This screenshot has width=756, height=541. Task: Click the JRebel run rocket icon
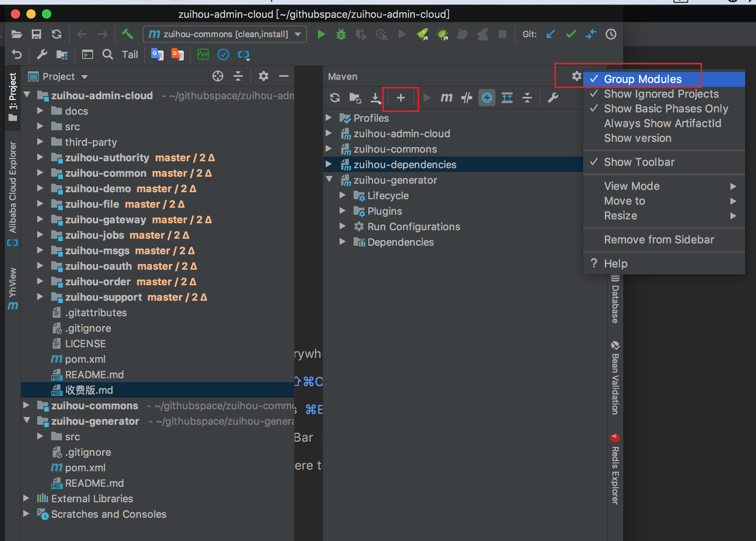pyautogui.click(x=422, y=34)
